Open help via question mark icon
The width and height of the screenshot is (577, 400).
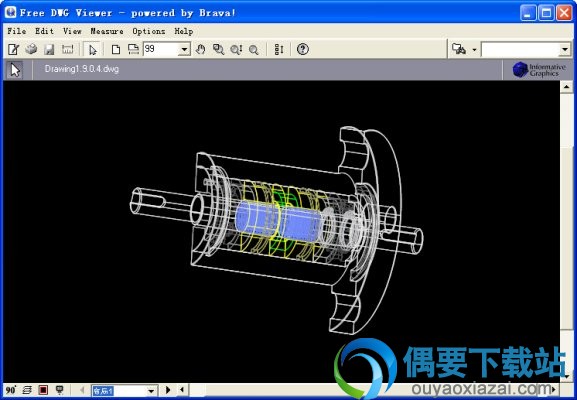(302, 49)
